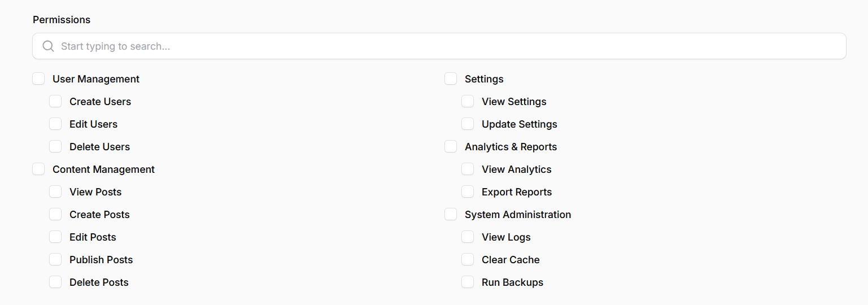Tick the Edit Users checkbox
Image resolution: width=868 pixels, height=305 pixels.
[55, 124]
